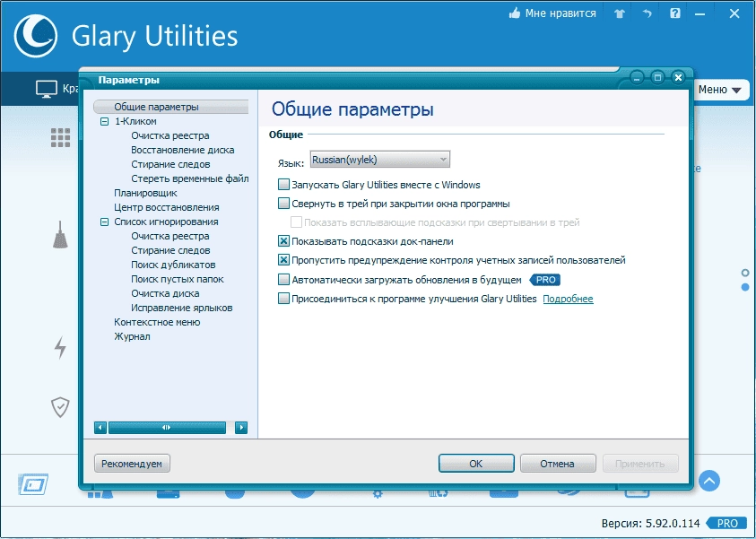Click tree scrollbar left arrow

click(x=100, y=428)
